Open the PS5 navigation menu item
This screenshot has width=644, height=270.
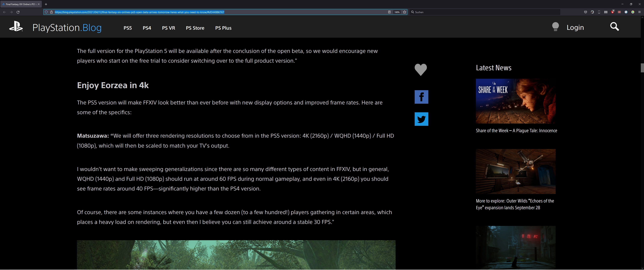pos(127,28)
